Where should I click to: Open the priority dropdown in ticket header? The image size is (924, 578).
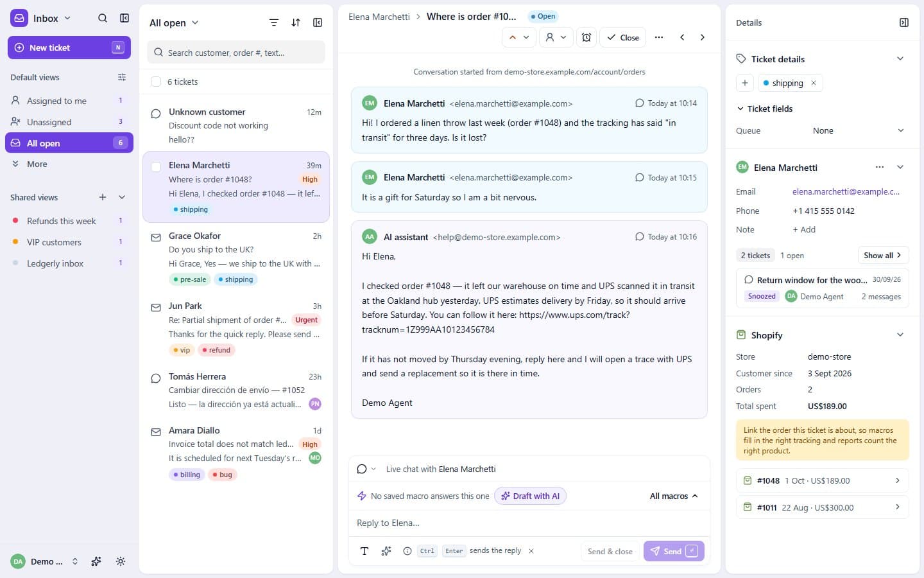[x=519, y=37]
